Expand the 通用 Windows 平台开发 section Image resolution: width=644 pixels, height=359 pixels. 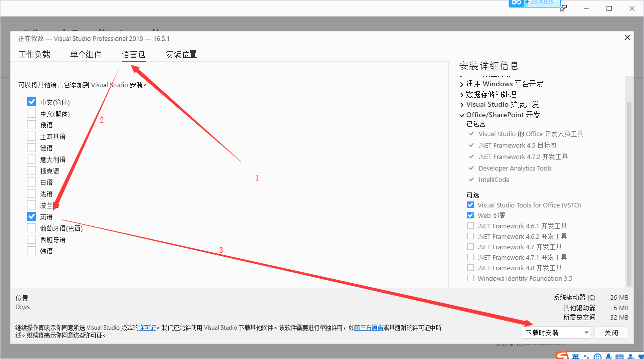pos(461,84)
